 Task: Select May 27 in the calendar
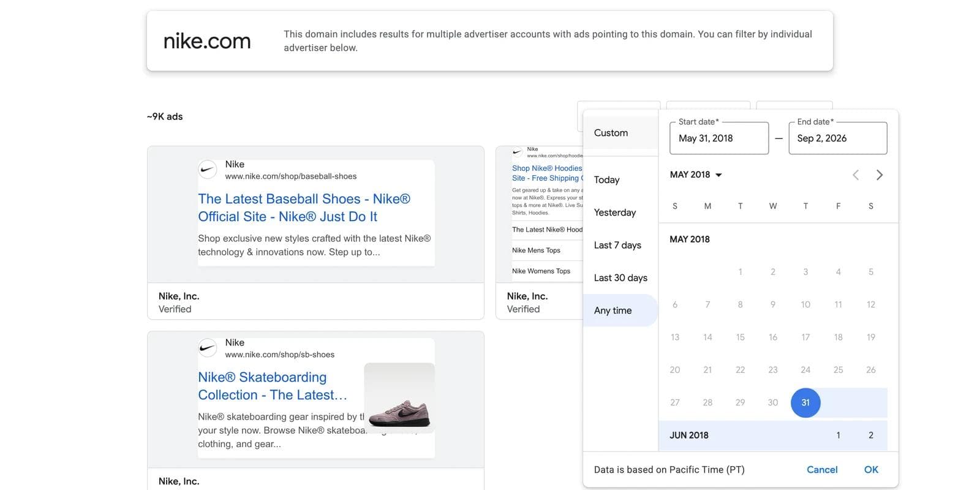tap(675, 402)
